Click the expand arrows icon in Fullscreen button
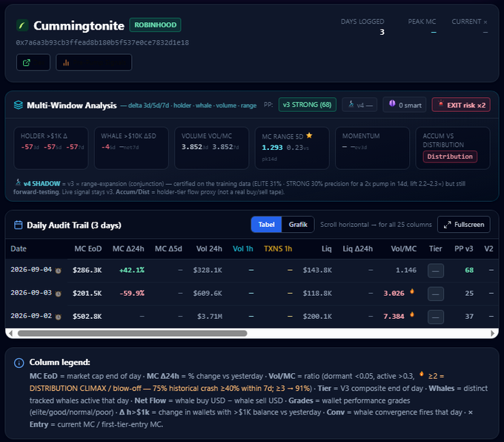Screen dimensions: 504x442 tap(447, 225)
